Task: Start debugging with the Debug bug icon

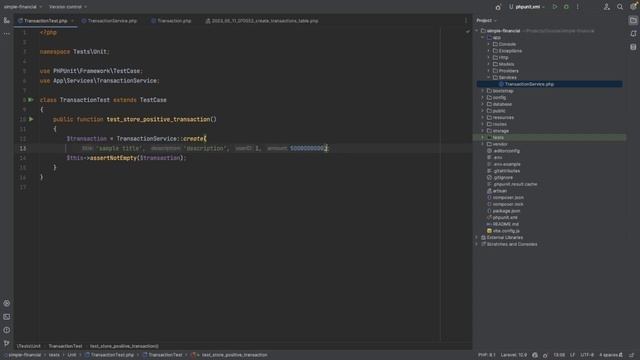Action: click(566, 7)
